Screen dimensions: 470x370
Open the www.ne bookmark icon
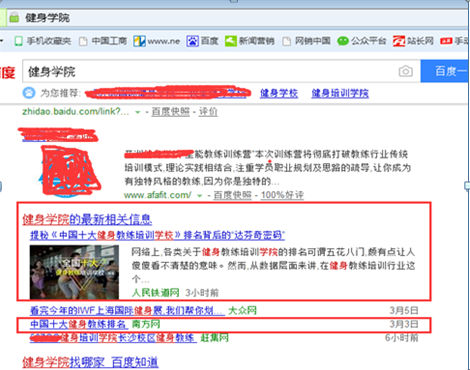coord(139,41)
